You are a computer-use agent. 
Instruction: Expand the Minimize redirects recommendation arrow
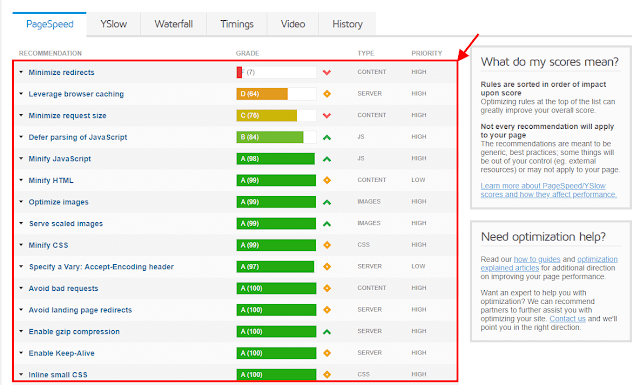coord(21,72)
